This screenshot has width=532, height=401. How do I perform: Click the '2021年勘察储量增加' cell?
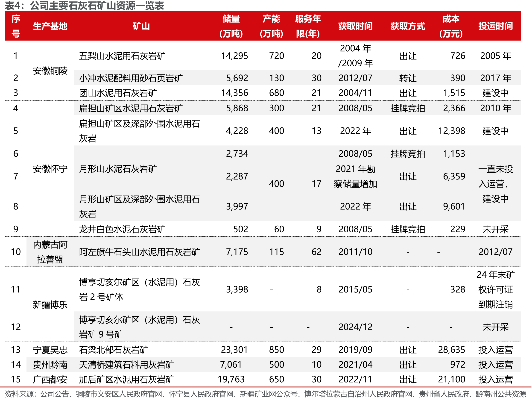pos(355,177)
